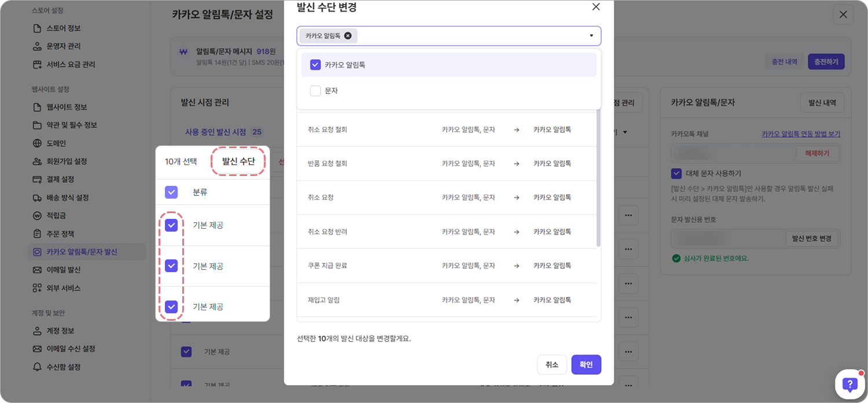Check the 문자 option in dropdown list
Viewport: 868px width, 403px height.
pos(315,91)
